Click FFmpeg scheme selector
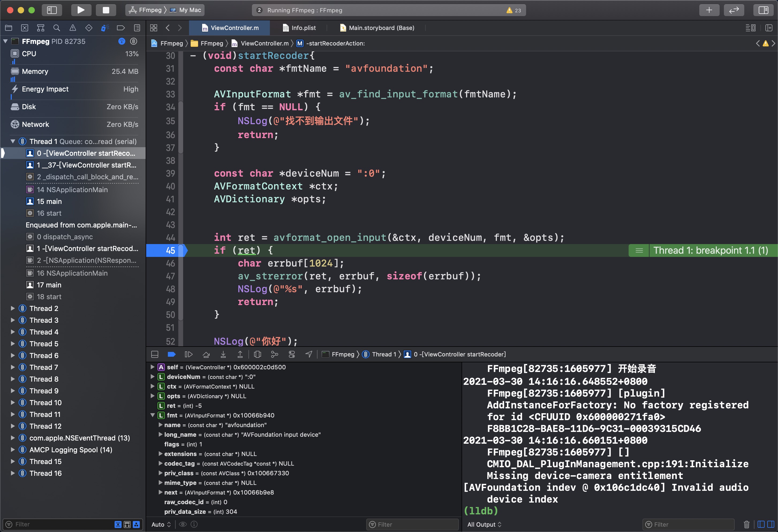 145,10
